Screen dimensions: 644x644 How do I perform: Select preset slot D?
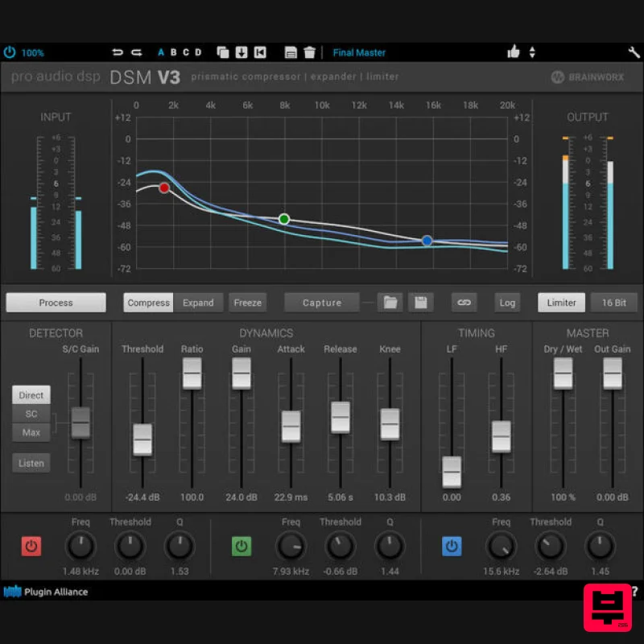198,52
